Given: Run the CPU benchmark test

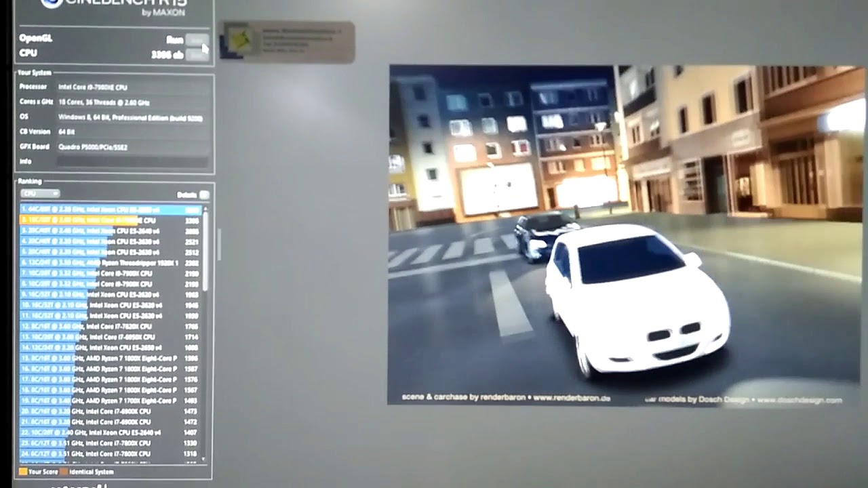Looking at the screenshot, I should (197, 54).
